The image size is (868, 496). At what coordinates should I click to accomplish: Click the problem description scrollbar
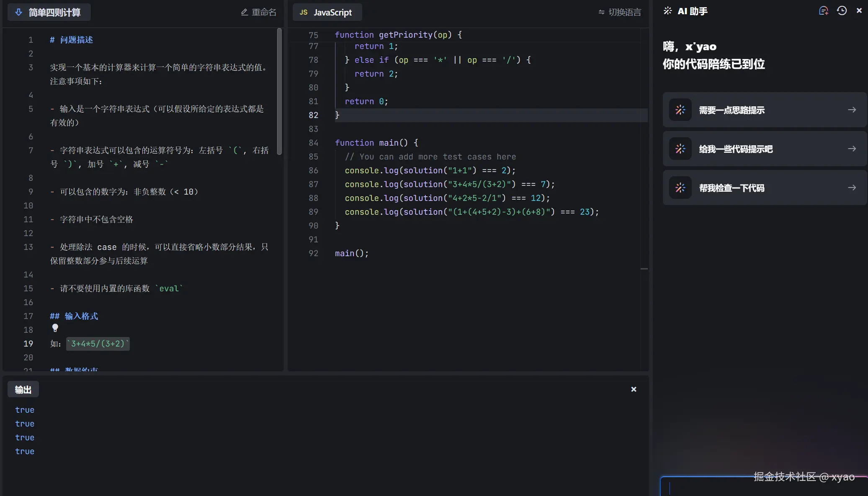[x=279, y=92]
